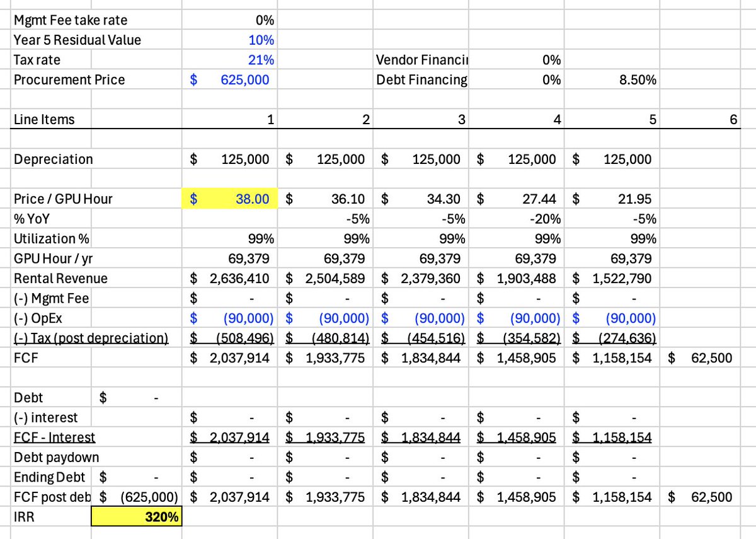Select the Ending Debt row label
The height and width of the screenshot is (539, 756).
coord(51,477)
